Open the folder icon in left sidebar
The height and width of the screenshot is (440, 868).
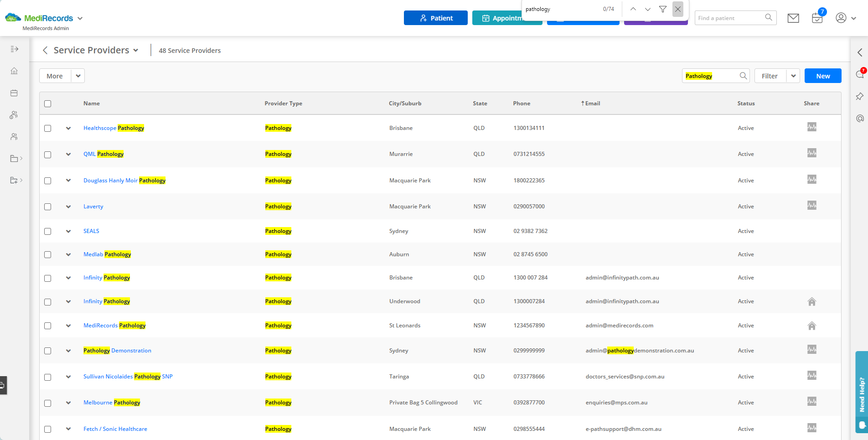pos(14,159)
